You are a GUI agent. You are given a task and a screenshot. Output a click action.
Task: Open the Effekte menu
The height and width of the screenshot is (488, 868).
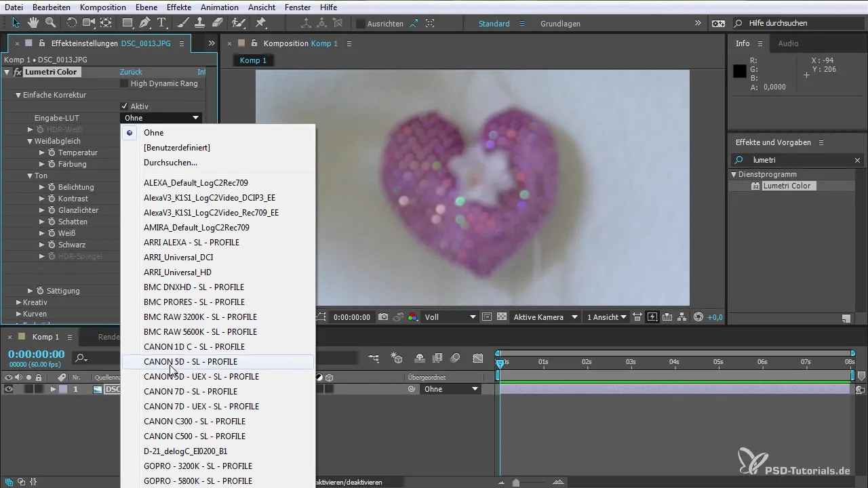[x=178, y=7]
